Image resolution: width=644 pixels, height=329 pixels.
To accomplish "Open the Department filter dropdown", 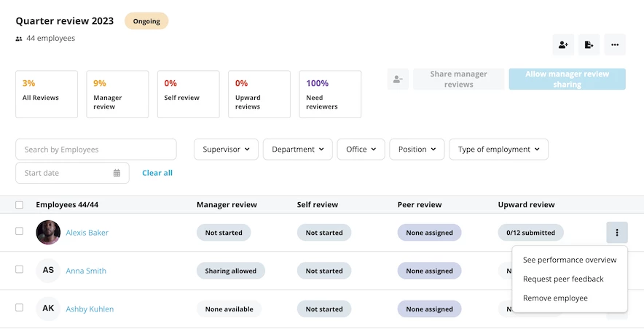I will tap(298, 150).
